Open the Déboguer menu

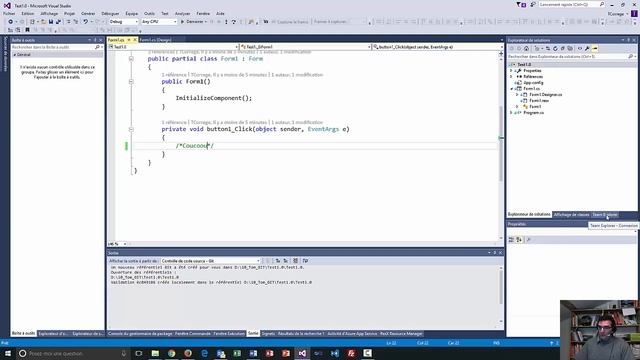click(110, 13)
